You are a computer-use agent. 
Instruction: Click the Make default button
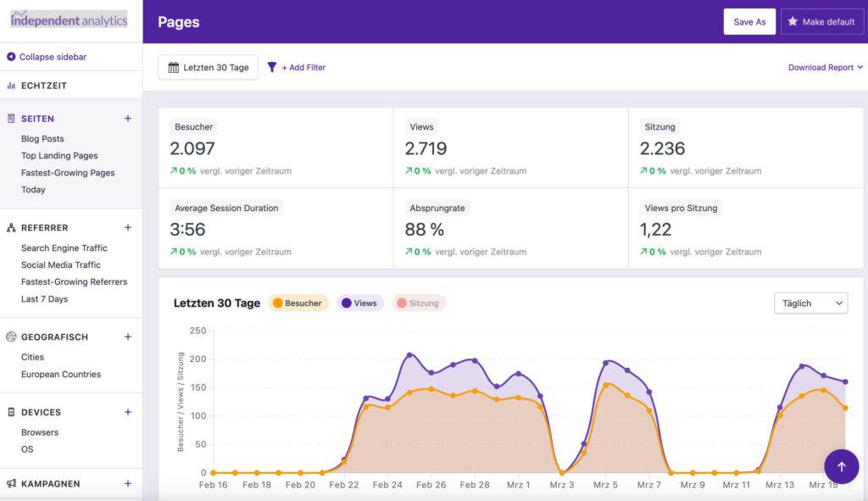point(821,21)
